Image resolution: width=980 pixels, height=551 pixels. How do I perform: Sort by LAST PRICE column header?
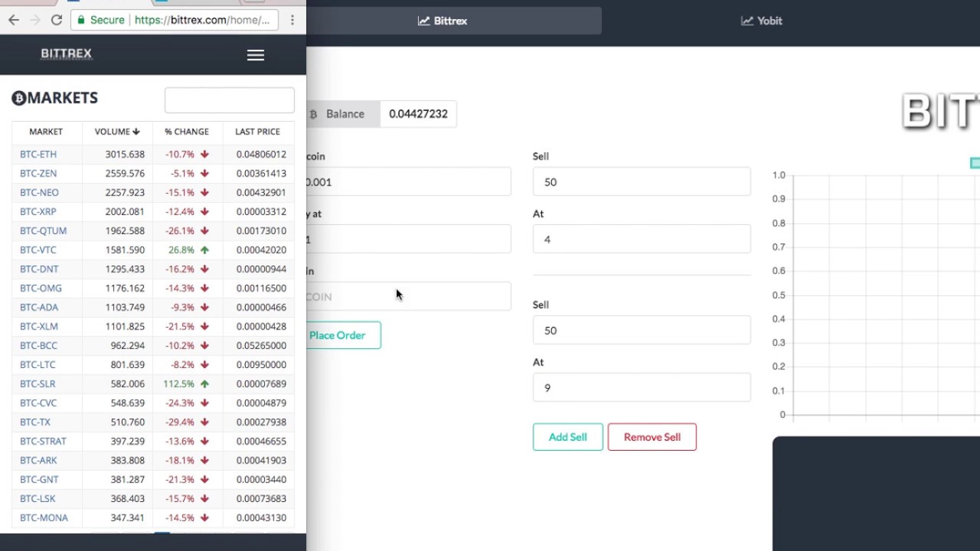pyautogui.click(x=257, y=132)
